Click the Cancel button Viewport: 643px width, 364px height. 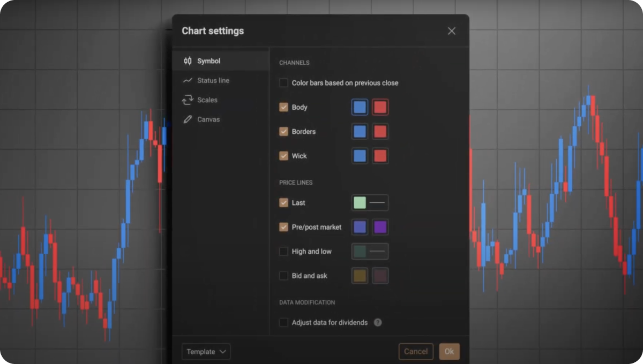[415, 352]
